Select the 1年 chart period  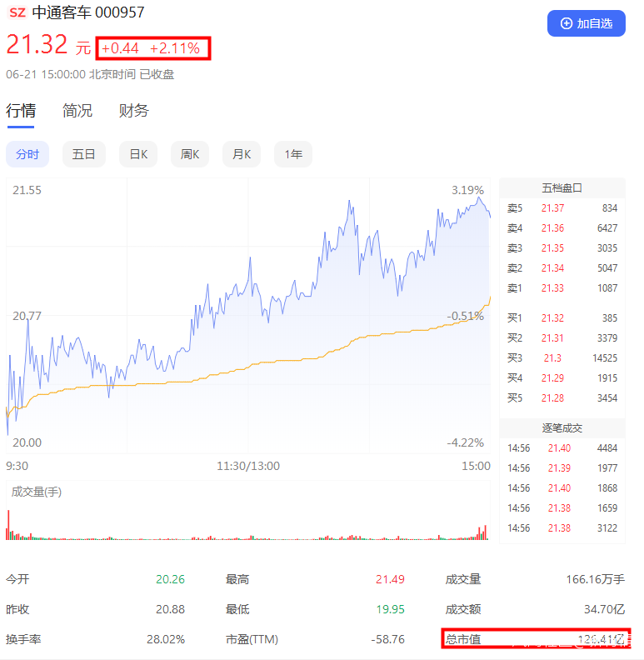(x=293, y=154)
